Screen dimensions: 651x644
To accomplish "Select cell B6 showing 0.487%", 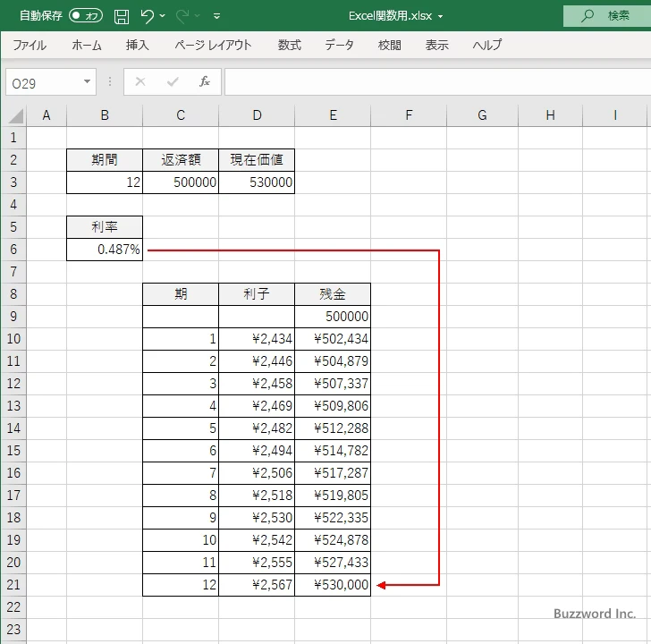I will pos(105,250).
